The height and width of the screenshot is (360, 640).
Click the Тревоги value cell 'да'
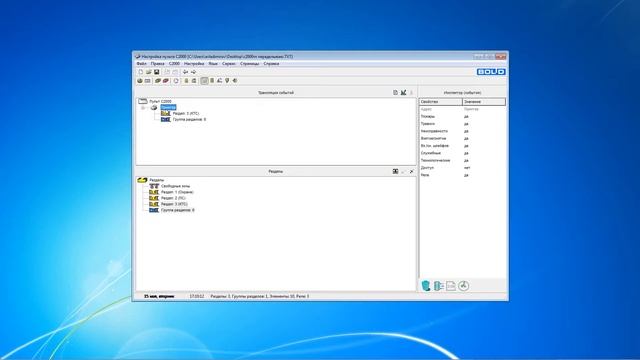click(x=466, y=124)
